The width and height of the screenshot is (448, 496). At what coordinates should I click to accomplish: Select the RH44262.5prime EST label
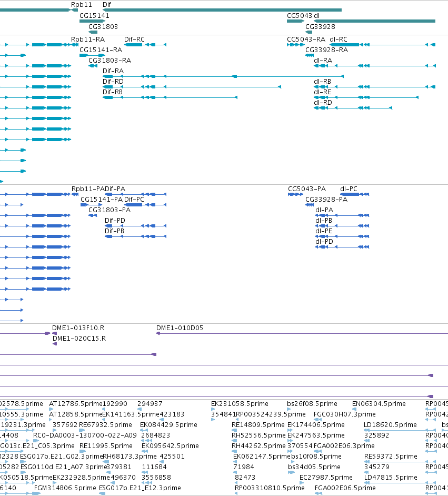pyautogui.click(x=258, y=445)
